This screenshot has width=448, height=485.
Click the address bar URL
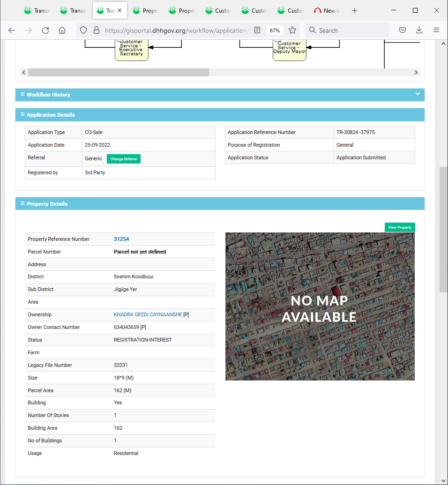click(x=176, y=30)
